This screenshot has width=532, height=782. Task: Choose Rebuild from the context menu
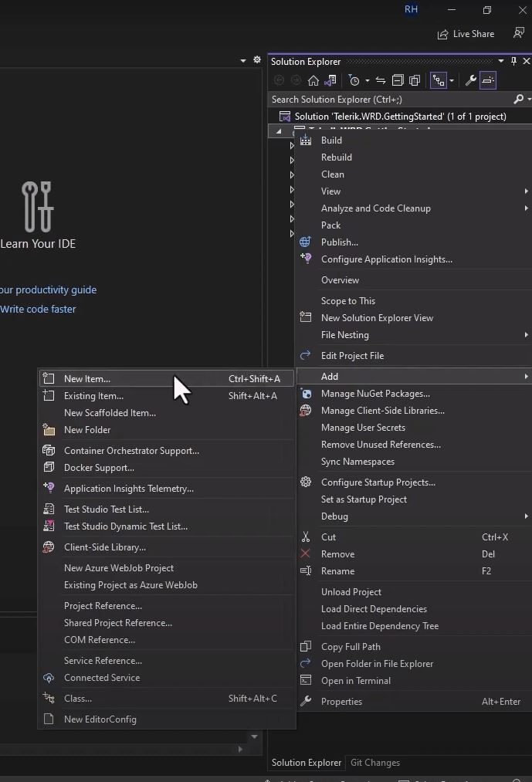(414, 157)
